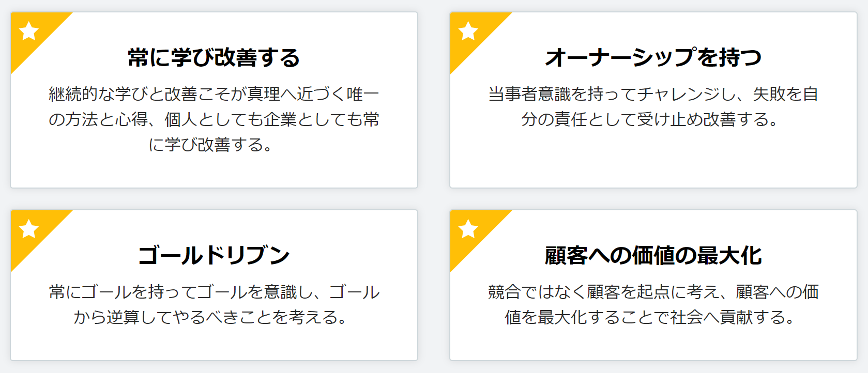The width and height of the screenshot is (868, 373).
Task: Click the yellow corner ribbon on '顧客への価値の最大化' card
Action: point(471,231)
